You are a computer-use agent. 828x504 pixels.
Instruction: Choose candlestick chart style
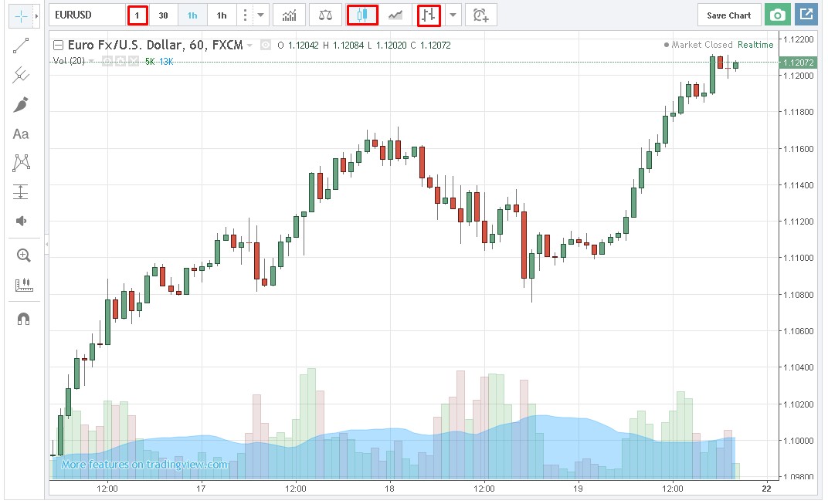(x=362, y=15)
